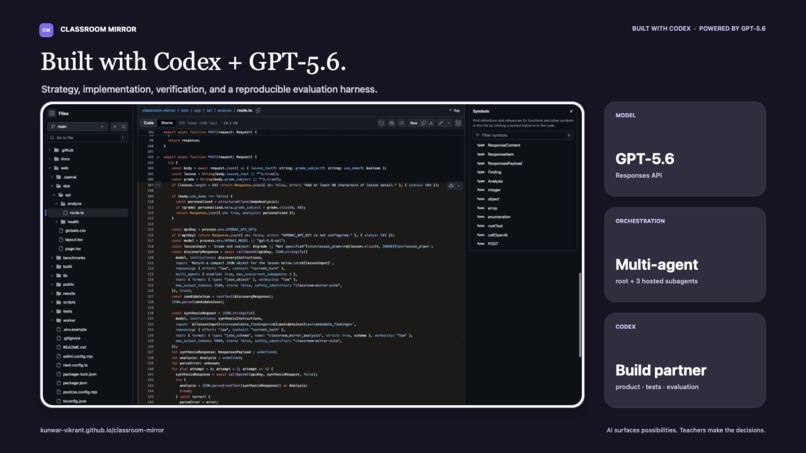
Task: Select the ResponseContent symbol
Action: click(x=504, y=146)
